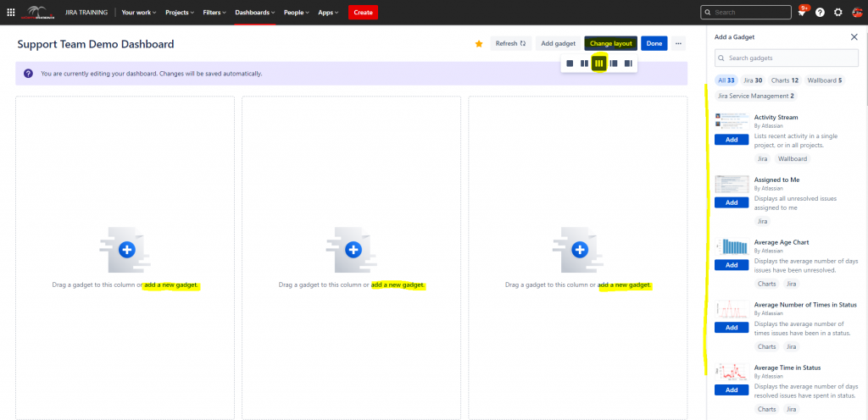Click add a new gadget link in middle column
Image resolution: width=868 pixels, height=420 pixels.
(x=398, y=285)
